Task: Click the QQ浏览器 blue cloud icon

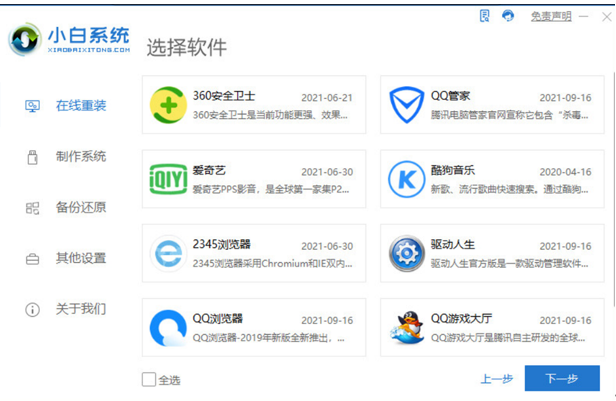Action: 168,328
